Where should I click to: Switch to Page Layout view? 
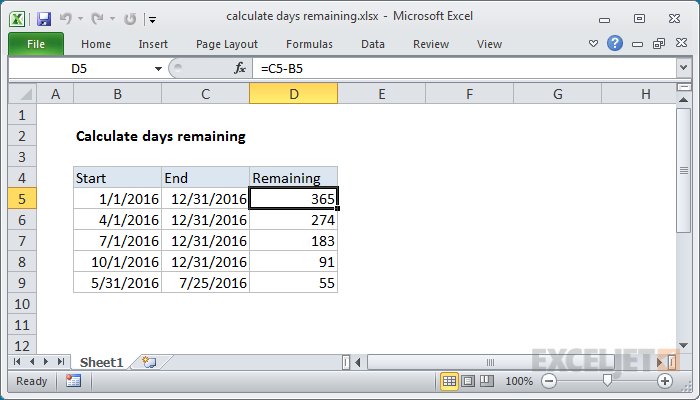[468, 381]
